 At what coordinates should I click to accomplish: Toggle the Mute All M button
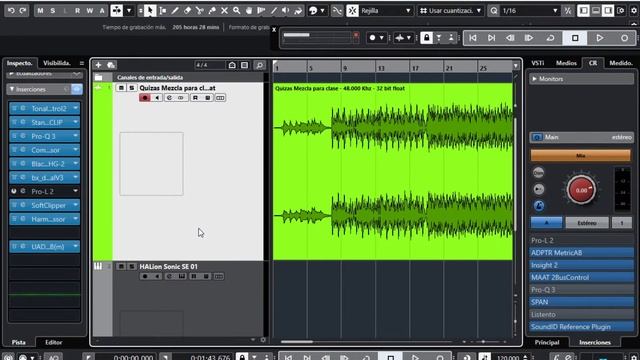click(x=40, y=11)
